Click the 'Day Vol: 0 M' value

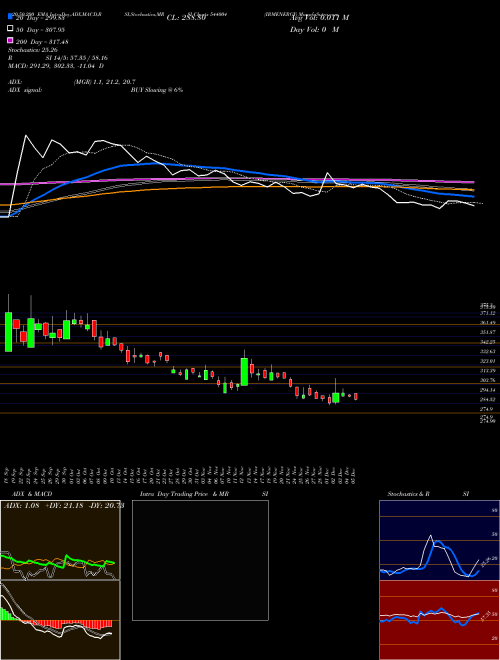point(314,30)
